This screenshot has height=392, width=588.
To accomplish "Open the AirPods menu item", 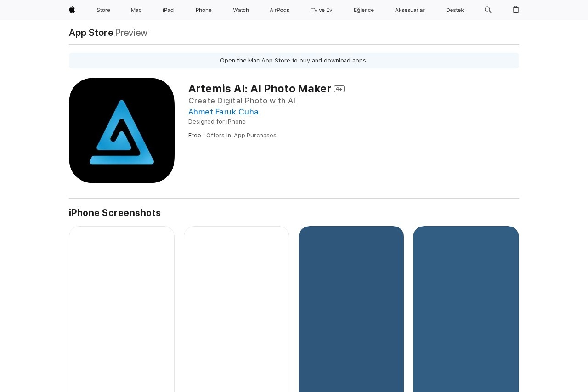I will click(279, 10).
